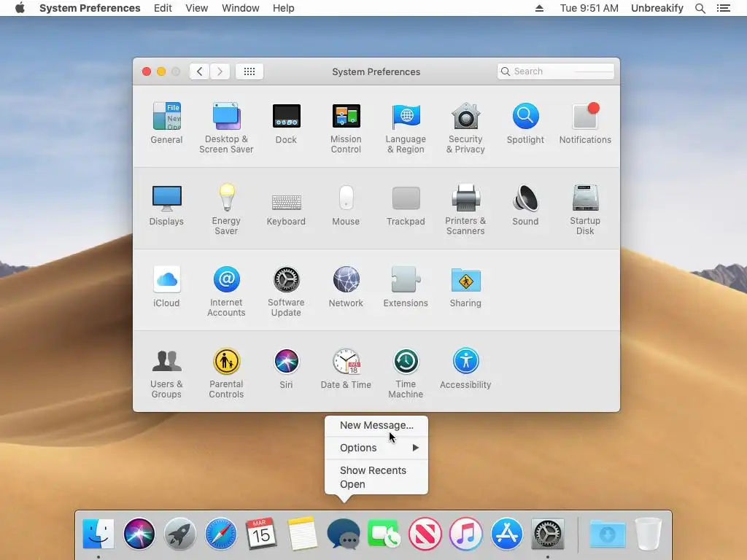Image resolution: width=747 pixels, height=560 pixels.
Task: Open Time Machine preferences
Action: [406, 373]
